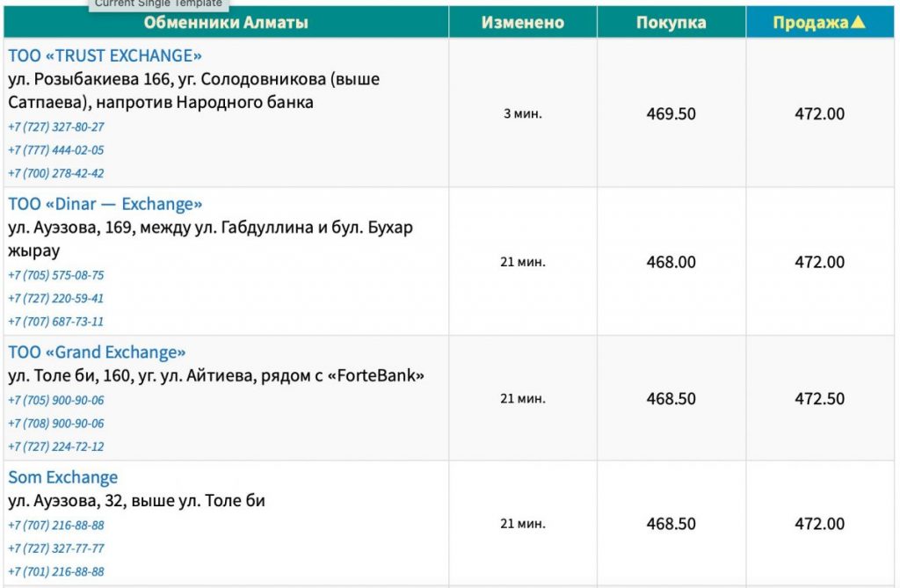Open ТОО «Grand Exchange» link
This screenshot has width=900, height=588.
[x=97, y=352]
